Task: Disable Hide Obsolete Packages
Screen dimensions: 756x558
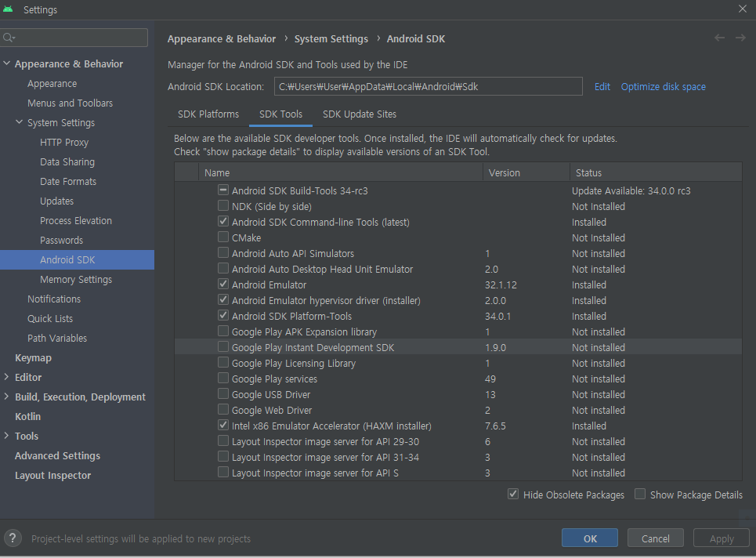Action: coord(513,495)
